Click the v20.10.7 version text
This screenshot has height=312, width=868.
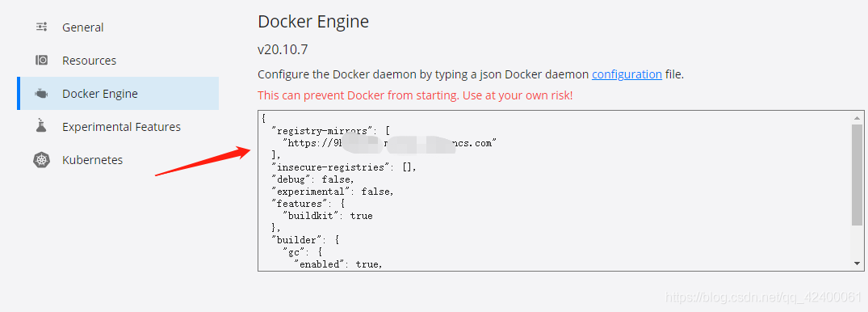tap(283, 49)
